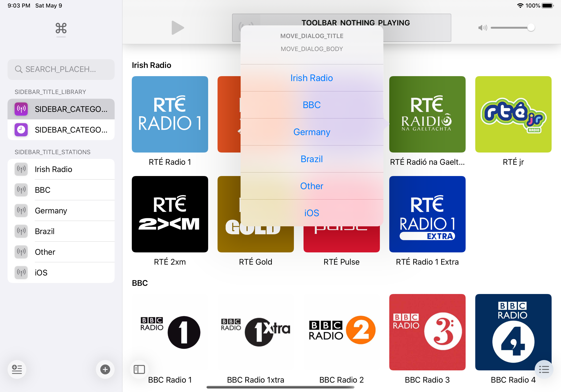
Task: Adjust the volume slider knob
Action: coord(531,28)
